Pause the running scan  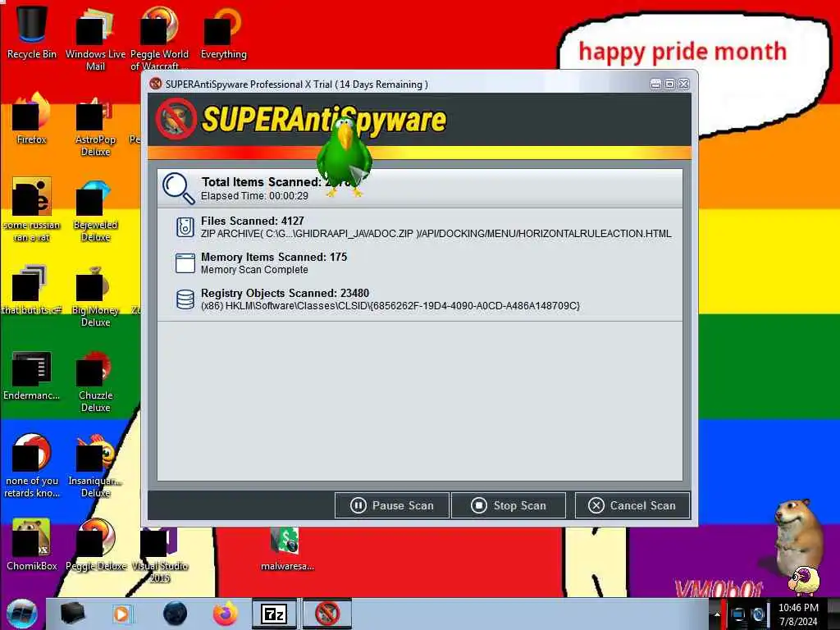(x=391, y=505)
